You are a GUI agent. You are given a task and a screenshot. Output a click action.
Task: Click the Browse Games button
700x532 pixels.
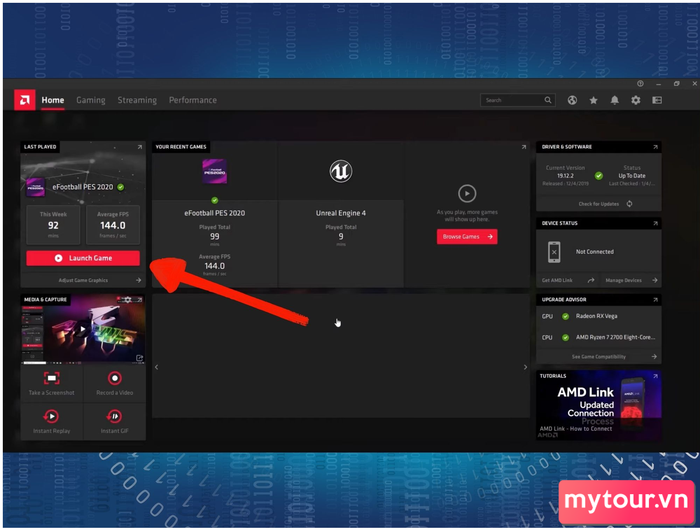(467, 237)
